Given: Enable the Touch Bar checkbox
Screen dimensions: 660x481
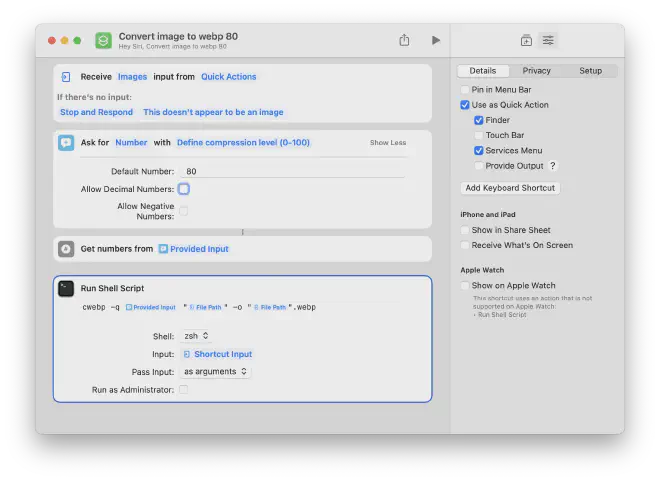Looking at the screenshot, I should [x=479, y=135].
